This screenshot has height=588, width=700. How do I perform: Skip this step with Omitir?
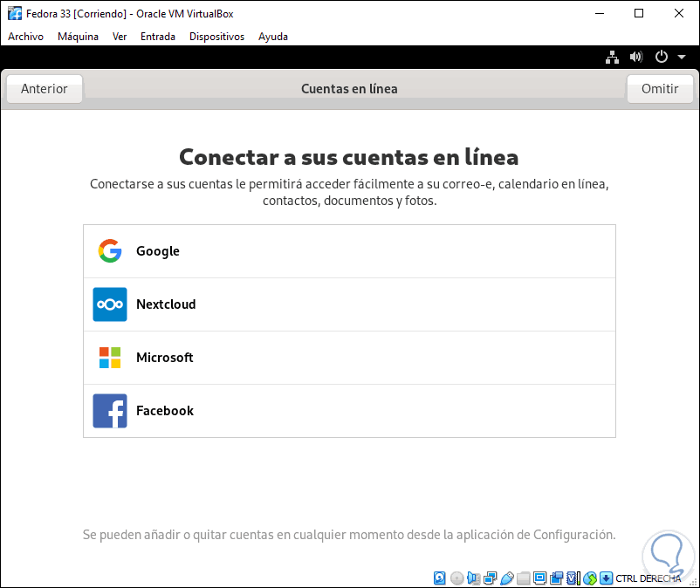pos(660,89)
